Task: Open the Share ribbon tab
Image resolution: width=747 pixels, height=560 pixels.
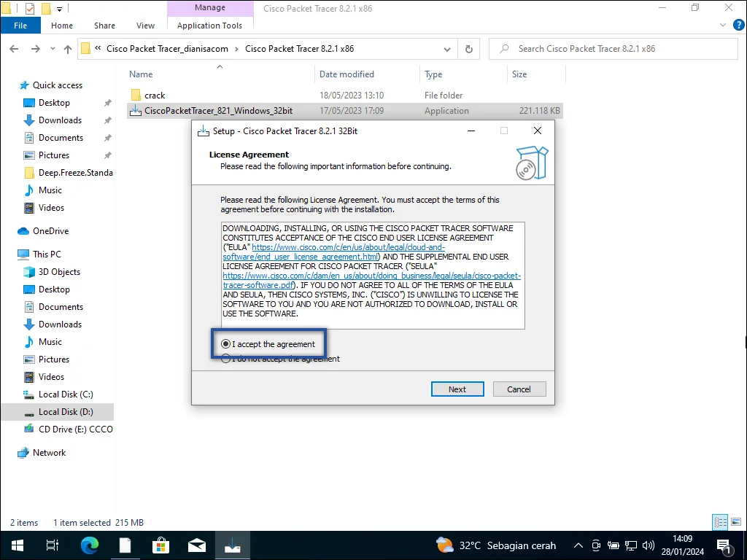Action: coord(104,26)
